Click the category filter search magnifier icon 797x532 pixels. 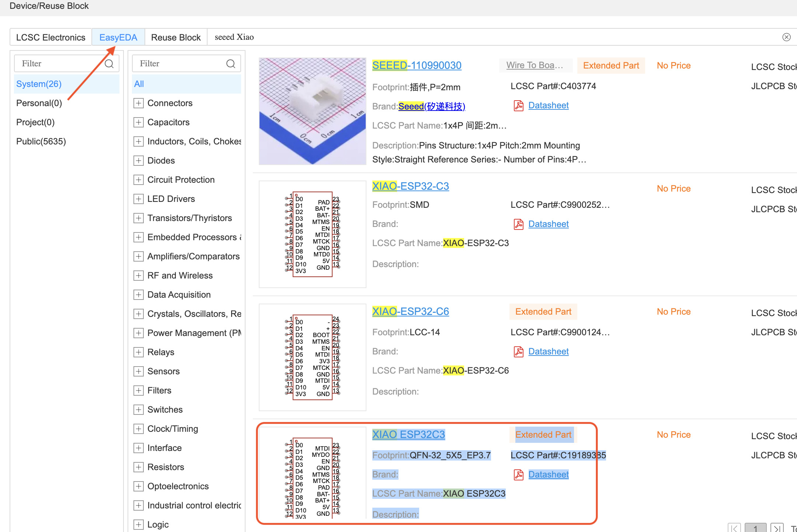coord(231,64)
